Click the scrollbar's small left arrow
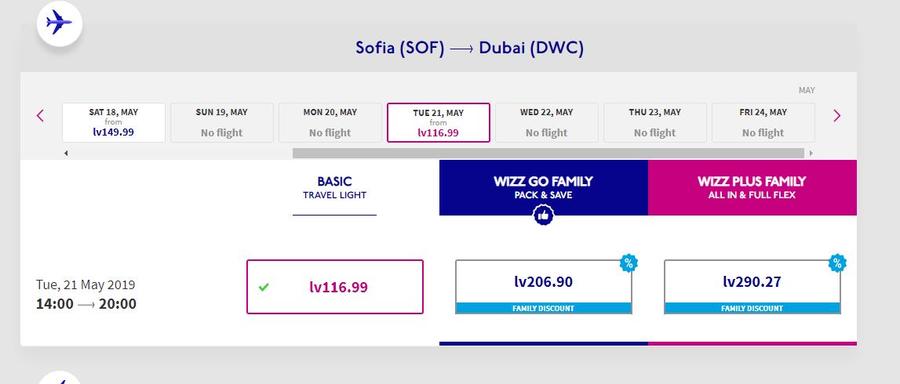The image size is (900, 384). tap(66, 153)
